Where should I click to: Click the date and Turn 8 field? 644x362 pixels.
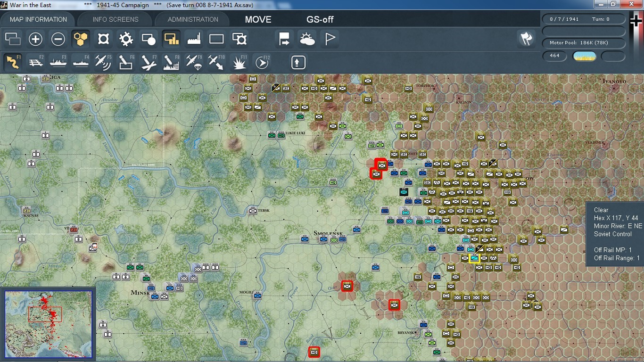[x=584, y=19]
